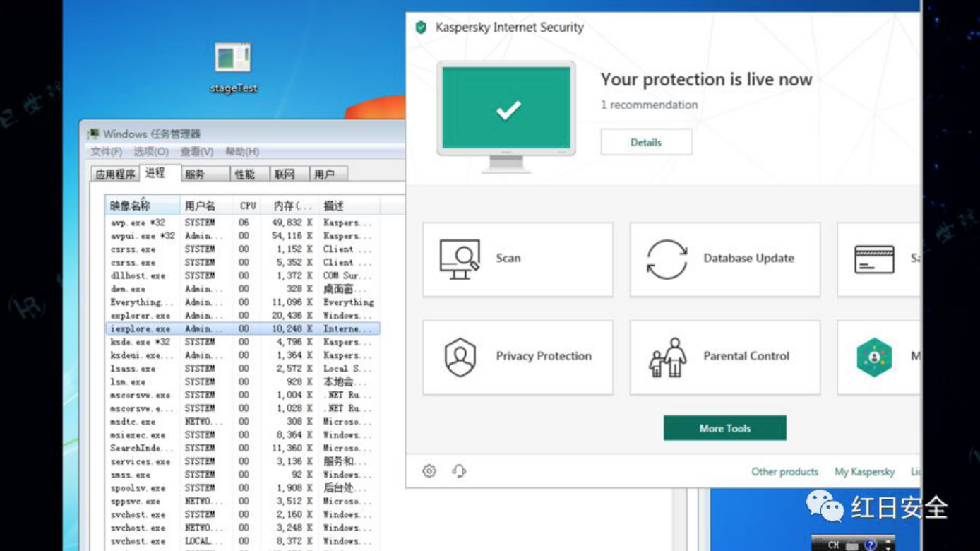Screen dimensions: 980x551
Task: Open 帮助(H) menu in Task Manager
Action: point(242,151)
